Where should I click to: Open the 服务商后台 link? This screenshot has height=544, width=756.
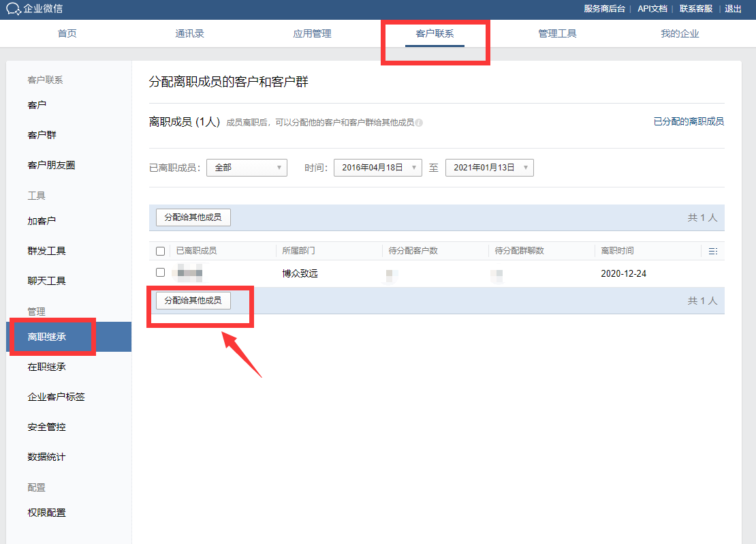tap(604, 9)
